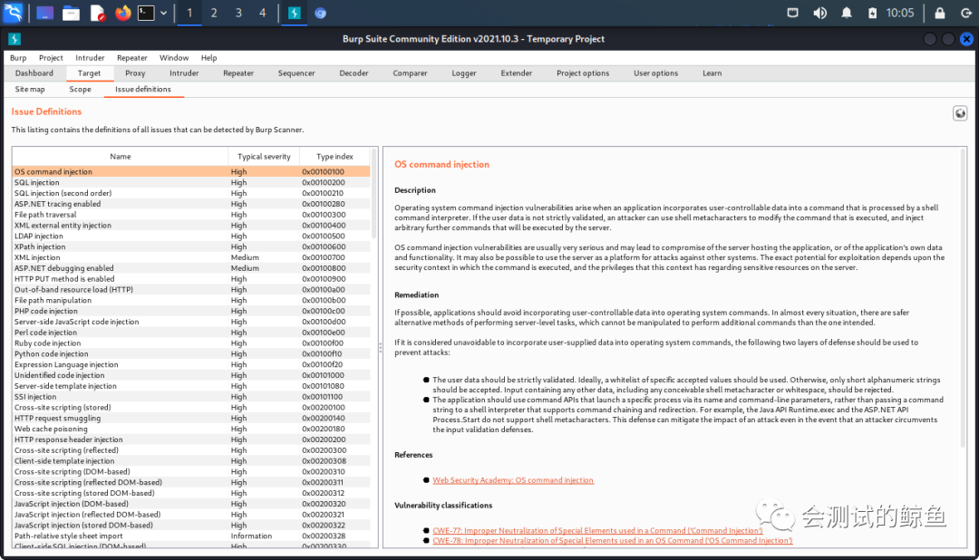
Task: Click the volume speaker icon
Action: pyautogui.click(x=819, y=13)
